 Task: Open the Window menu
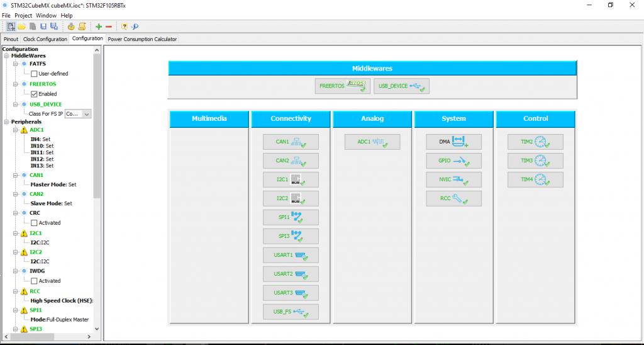coord(46,16)
